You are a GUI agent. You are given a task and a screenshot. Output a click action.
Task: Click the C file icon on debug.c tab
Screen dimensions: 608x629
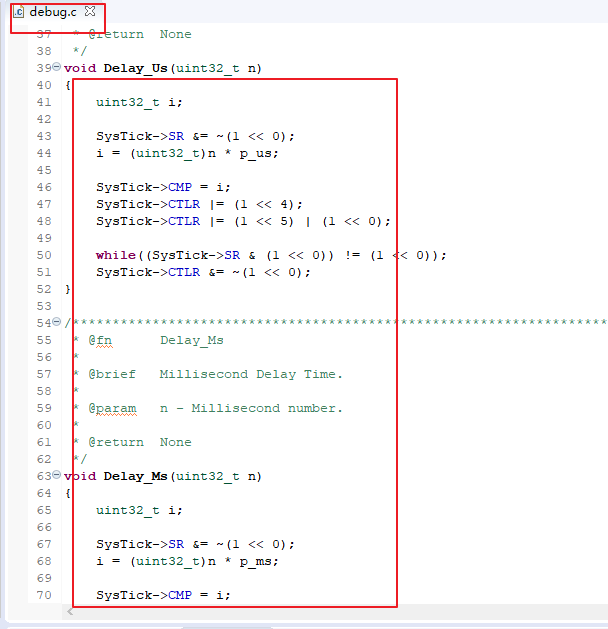click(19, 12)
